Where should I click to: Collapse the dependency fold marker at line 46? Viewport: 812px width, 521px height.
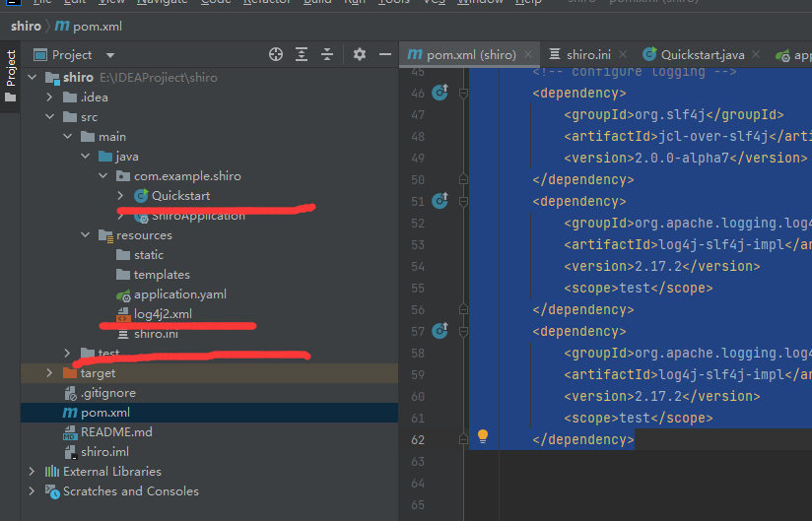pyautogui.click(x=463, y=94)
